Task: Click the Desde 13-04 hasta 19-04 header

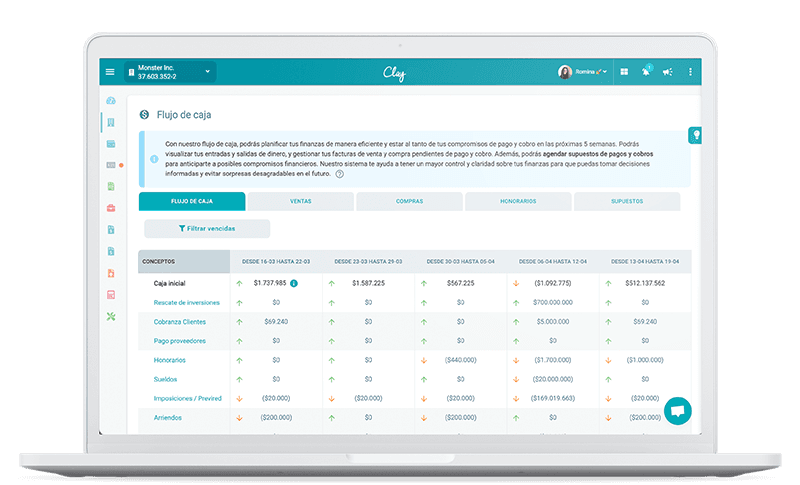Action: (645, 262)
